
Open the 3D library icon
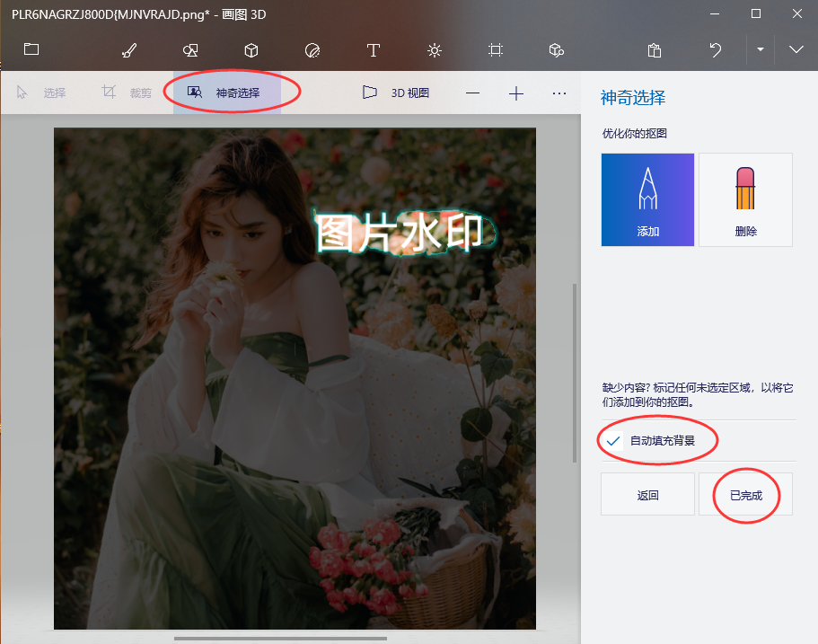click(557, 50)
